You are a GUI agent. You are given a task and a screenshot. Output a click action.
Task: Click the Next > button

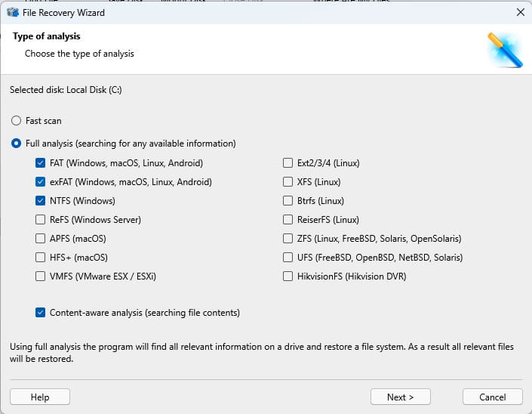point(400,397)
